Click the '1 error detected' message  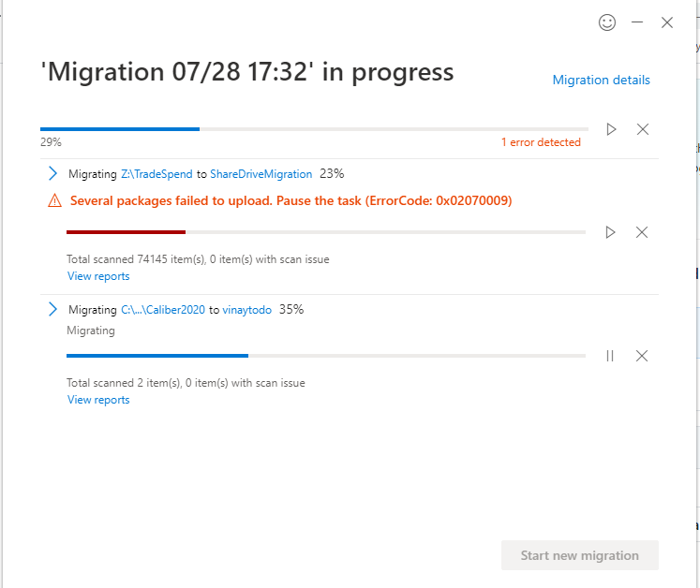[x=541, y=142]
